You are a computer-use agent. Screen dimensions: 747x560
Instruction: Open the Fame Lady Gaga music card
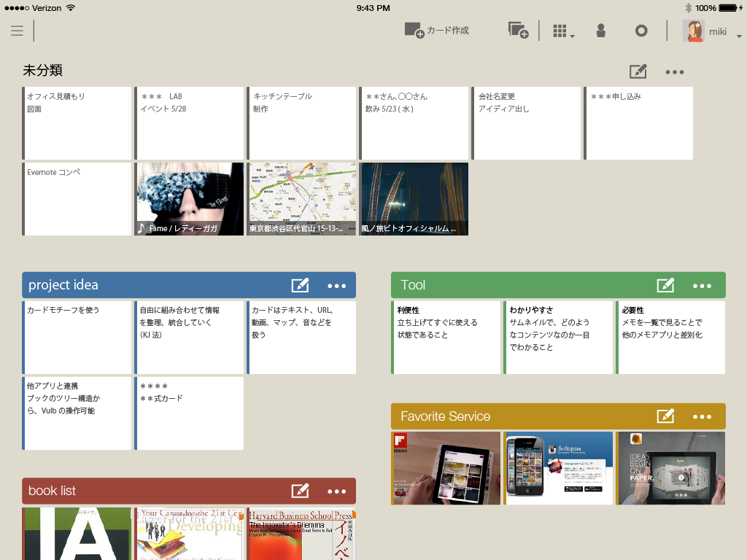190,198
